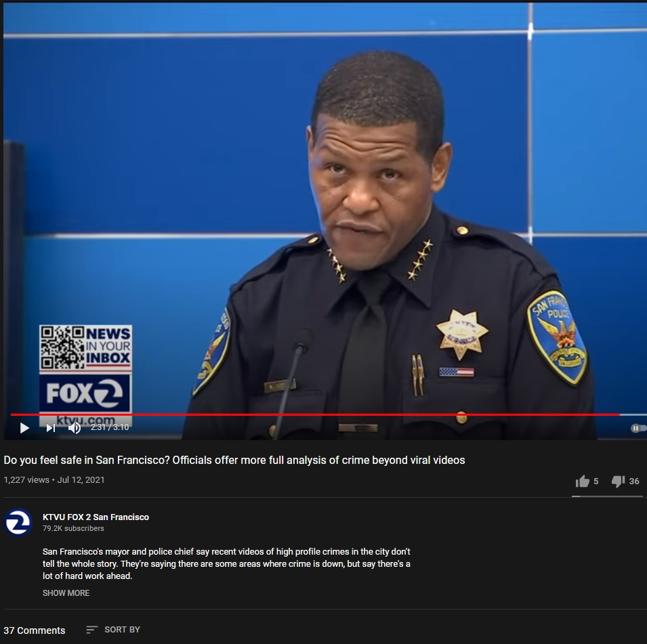Mute the video volume speaker icon
Screen dimensions: 647x644
click(75, 428)
